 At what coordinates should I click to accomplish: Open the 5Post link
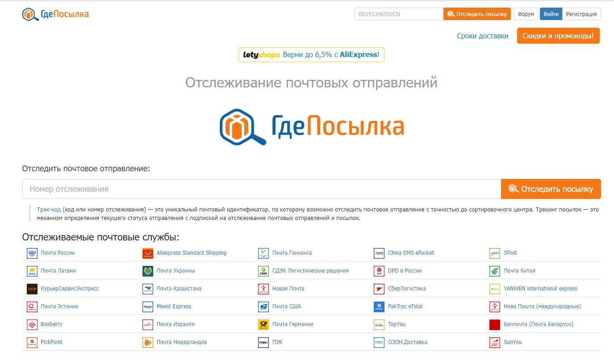510,253
